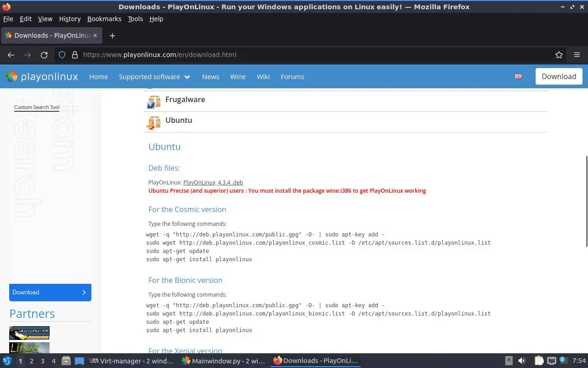Image resolution: width=588 pixels, height=368 pixels.
Task: Open the View menu
Action: click(45, 19)
